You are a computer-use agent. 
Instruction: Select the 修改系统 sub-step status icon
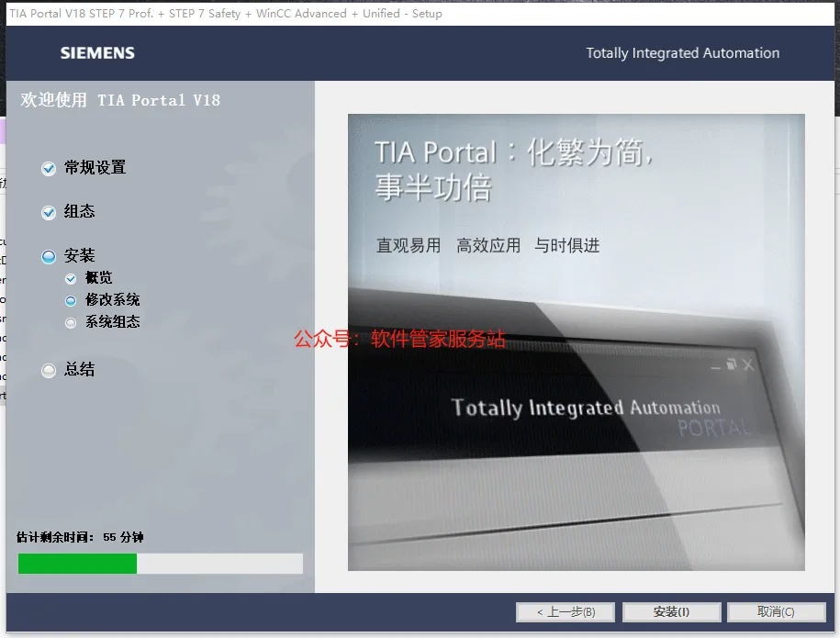click(71, 300)
